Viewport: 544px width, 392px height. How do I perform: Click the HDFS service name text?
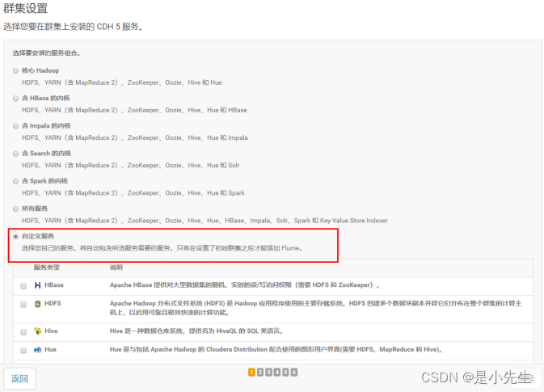[x=53, y=303]
